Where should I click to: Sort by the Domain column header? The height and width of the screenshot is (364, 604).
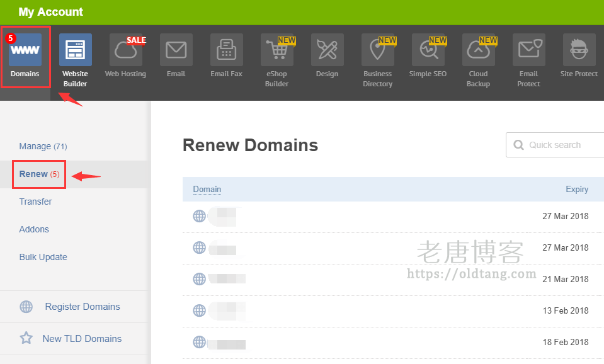207,189
